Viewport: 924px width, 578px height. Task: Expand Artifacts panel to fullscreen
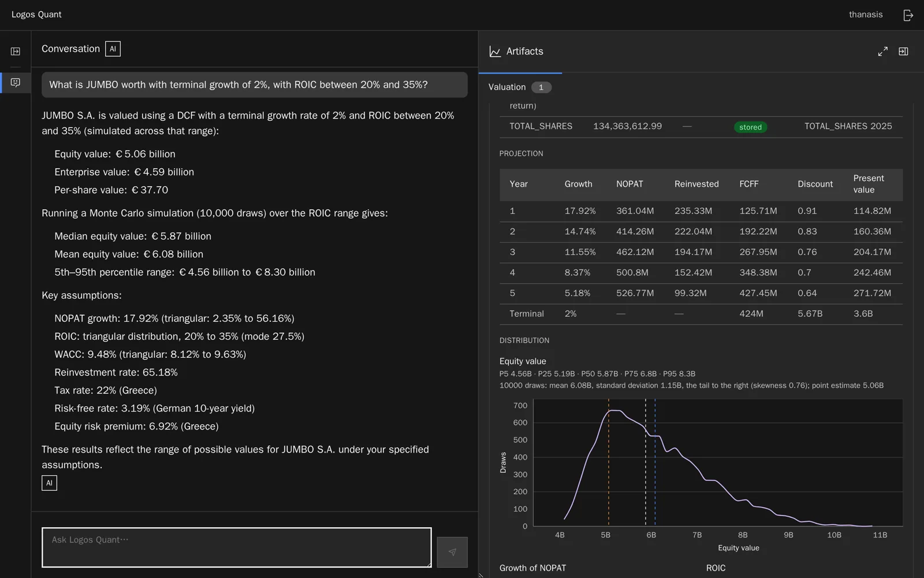(x=883, y=51)
